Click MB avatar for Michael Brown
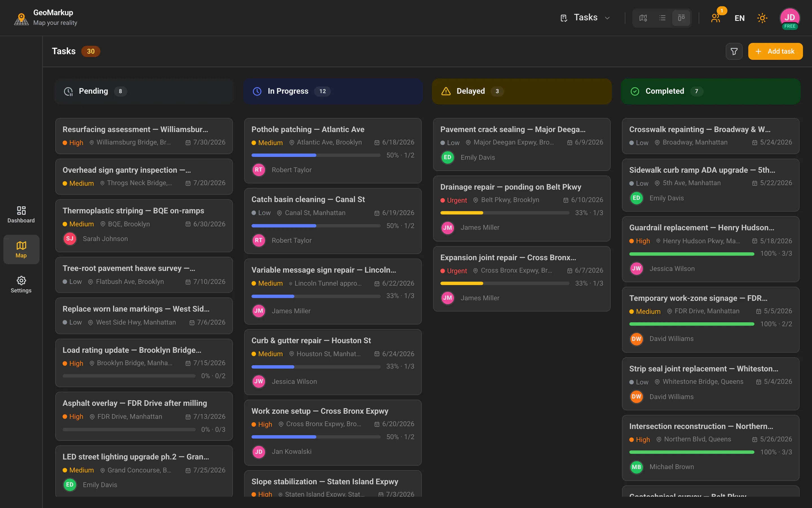 coord(637,467)
